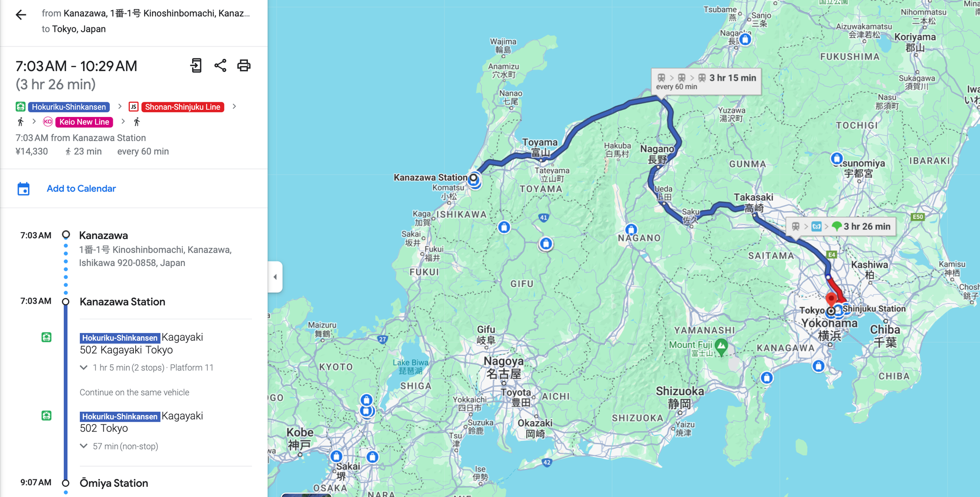Click the JS line icon before Shonan-Shinjuku Line
Screen dimensions: 980x497
[x=133, y=107]
